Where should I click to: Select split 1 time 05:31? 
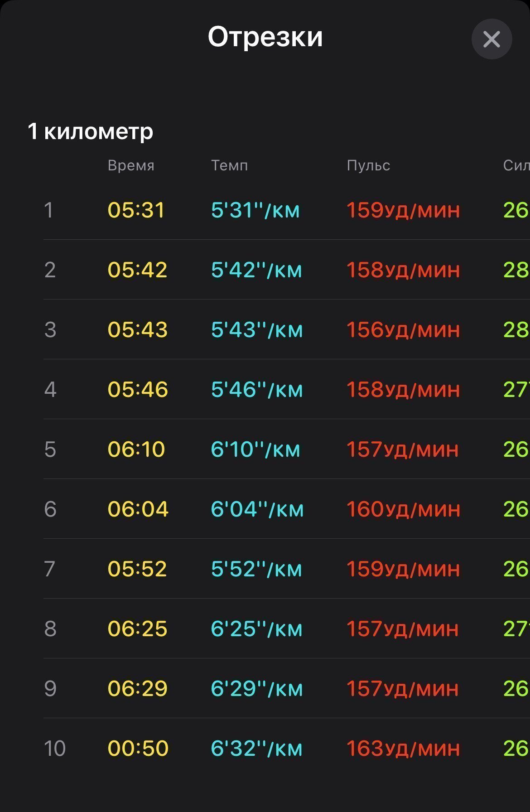pyautogui.click(x=136, y=210)
